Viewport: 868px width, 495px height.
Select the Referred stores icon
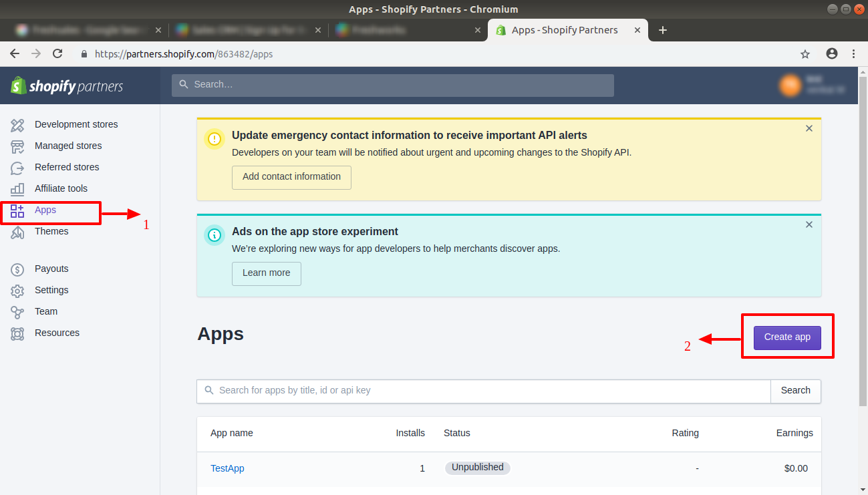(x=17, y=168)
